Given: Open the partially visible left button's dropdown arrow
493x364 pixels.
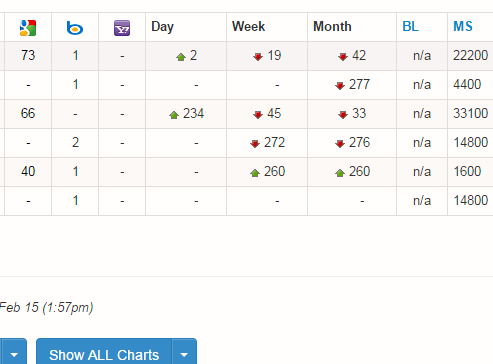Looking at the screenshot, I should coord(14,354).
